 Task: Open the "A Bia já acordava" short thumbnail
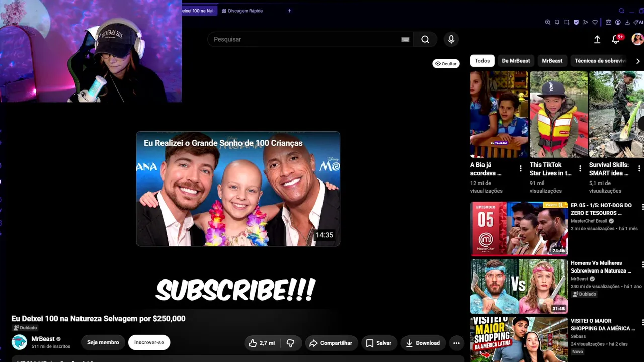click(499, 115)
